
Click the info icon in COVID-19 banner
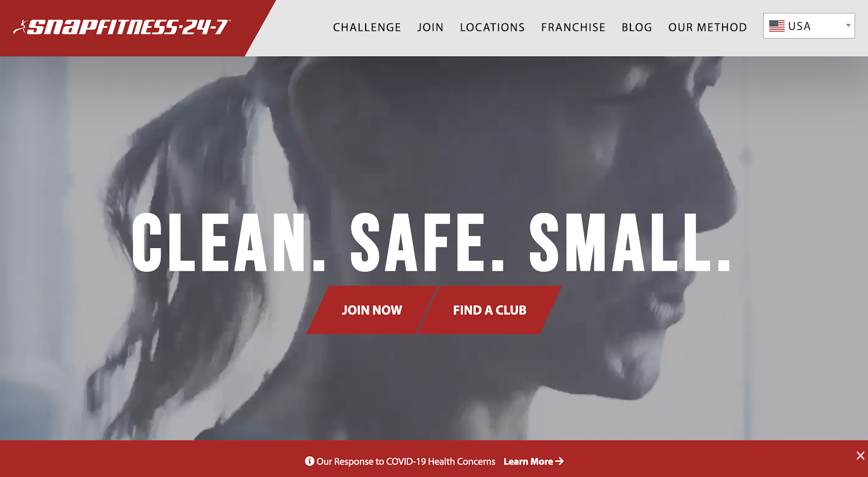(x=310, y=461)
